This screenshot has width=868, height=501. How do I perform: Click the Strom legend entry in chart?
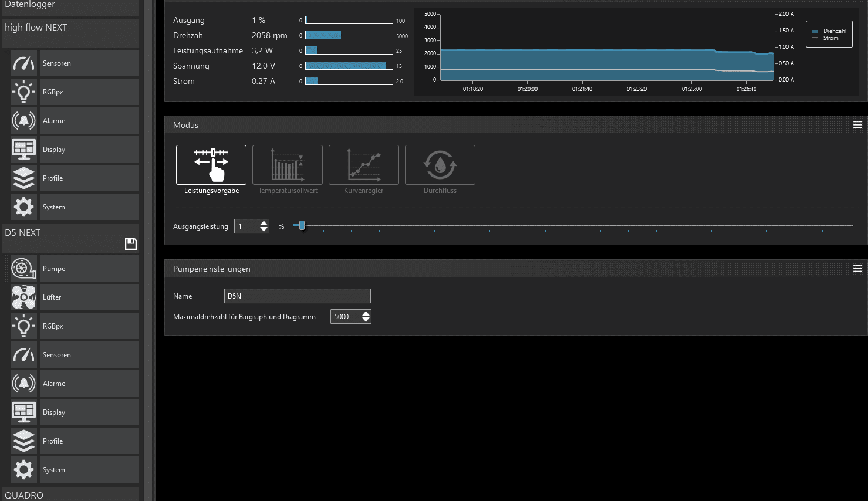click(826, 38)
